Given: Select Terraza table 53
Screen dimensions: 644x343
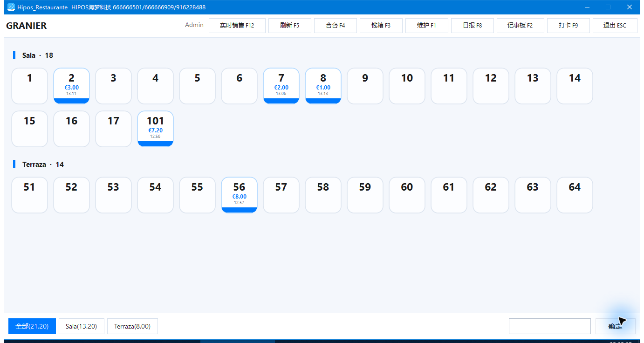Looking at the screenshot, I should tap(114, 195).
